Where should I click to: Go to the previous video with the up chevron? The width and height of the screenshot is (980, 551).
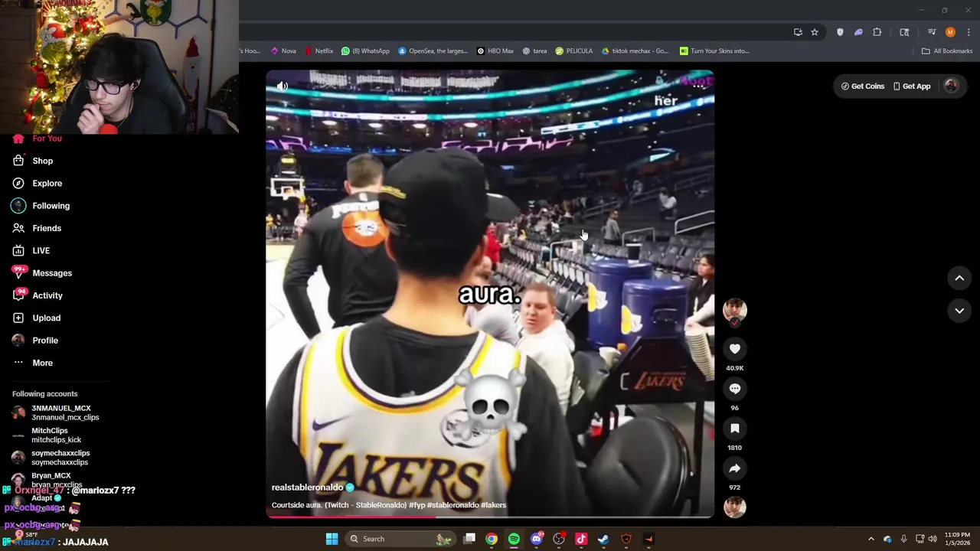click(x=959, y=279)
